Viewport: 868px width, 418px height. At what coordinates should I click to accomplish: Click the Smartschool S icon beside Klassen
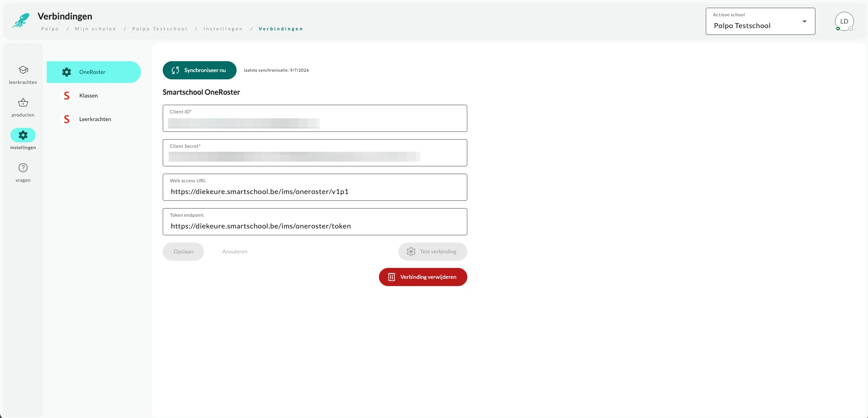point(67,96)
